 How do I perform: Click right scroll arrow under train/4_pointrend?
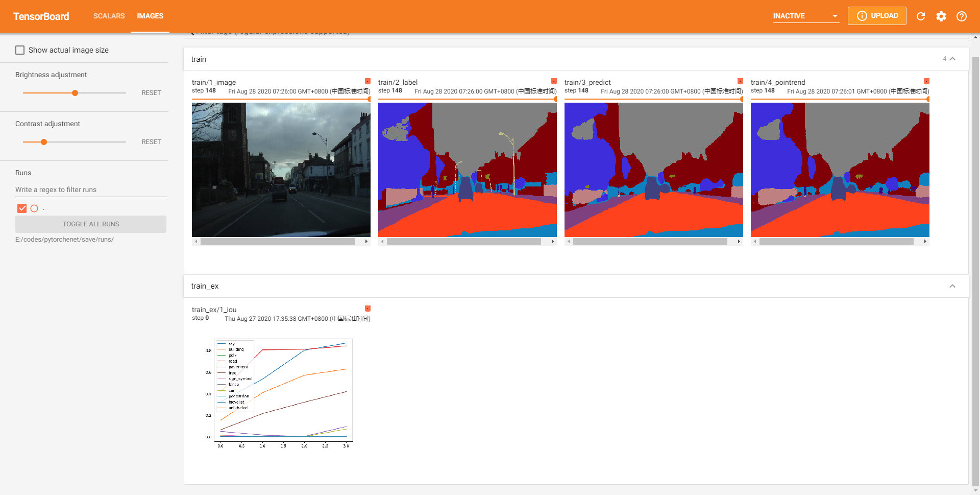(925, 242)
